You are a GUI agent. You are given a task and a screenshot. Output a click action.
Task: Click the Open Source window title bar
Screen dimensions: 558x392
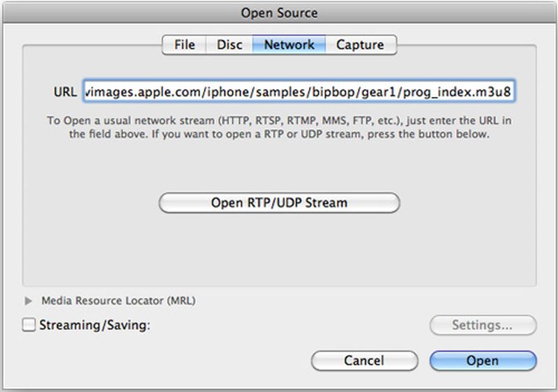click(278, 13)
